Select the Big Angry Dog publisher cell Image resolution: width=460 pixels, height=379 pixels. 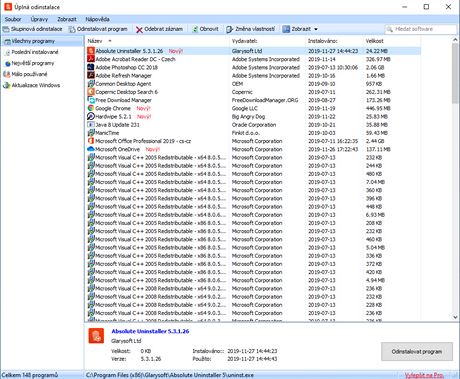point(248,117)
